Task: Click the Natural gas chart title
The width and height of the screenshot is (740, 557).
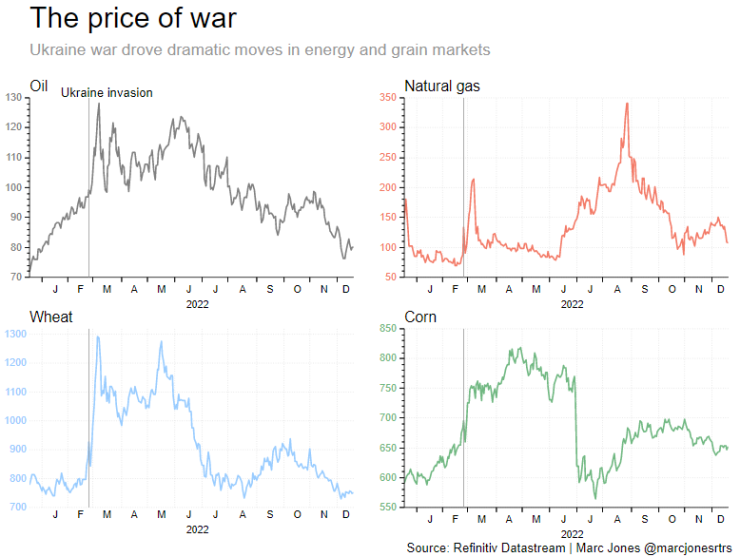Action: pos(442,86)
